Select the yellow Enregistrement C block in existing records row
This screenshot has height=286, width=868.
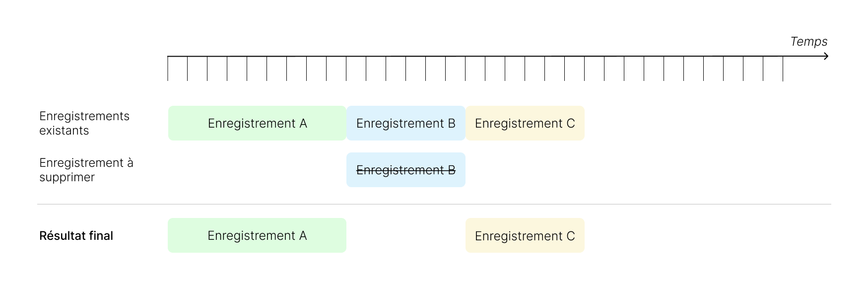(x=525, y=123)
